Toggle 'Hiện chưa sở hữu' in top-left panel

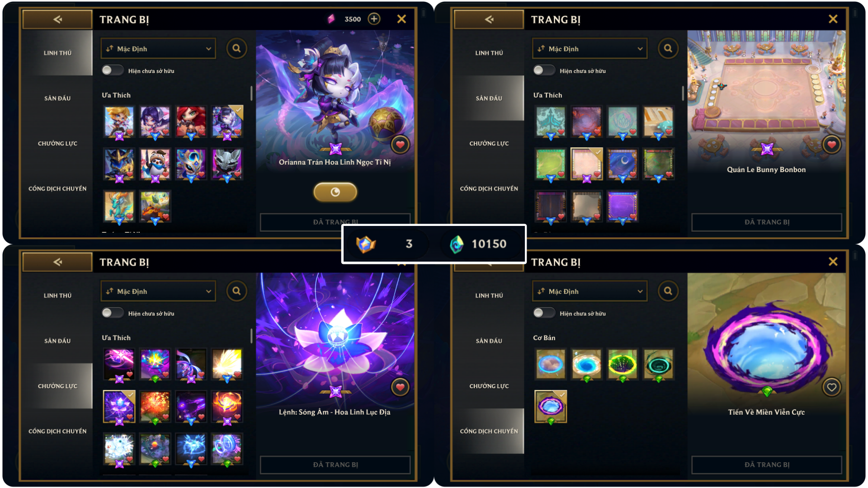tap(112, 70)
